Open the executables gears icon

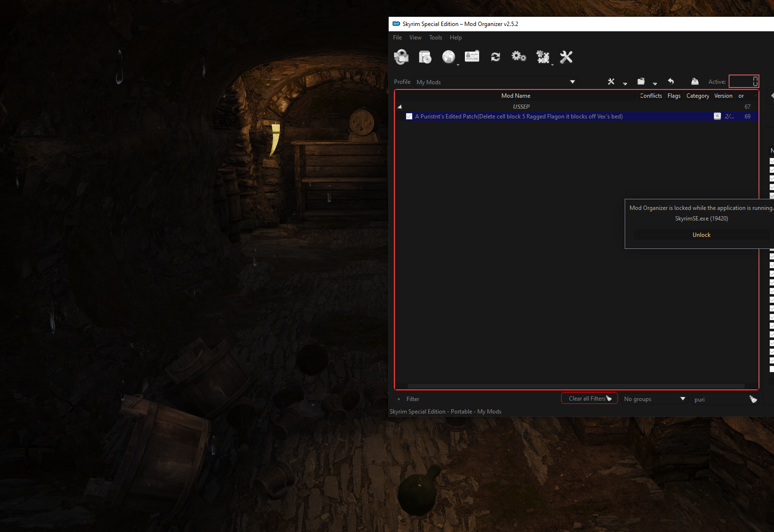click(519, 56)
